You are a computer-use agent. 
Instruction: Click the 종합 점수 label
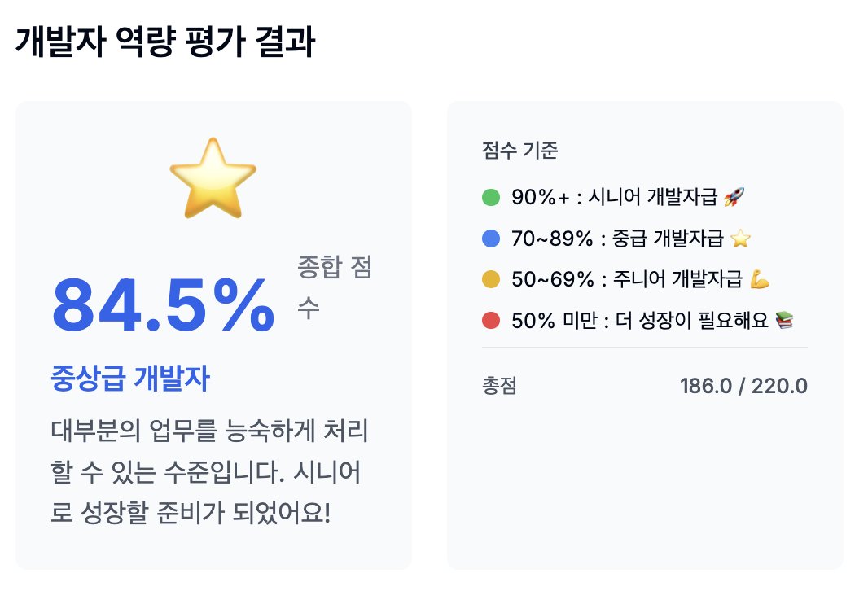tap(335, 287)
